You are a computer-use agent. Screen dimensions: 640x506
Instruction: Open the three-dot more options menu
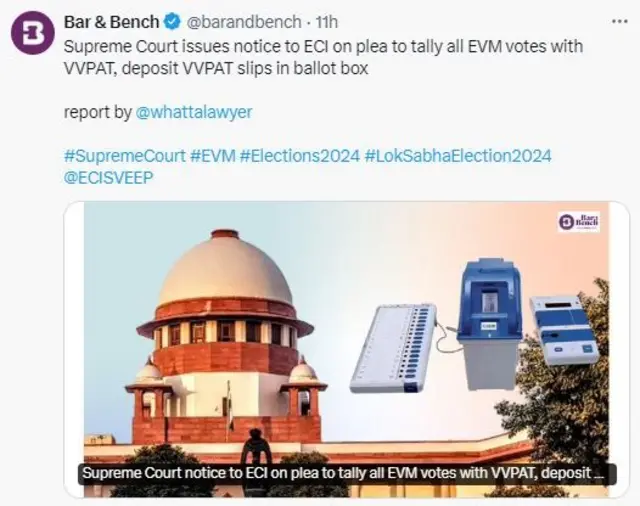(620, 21)
